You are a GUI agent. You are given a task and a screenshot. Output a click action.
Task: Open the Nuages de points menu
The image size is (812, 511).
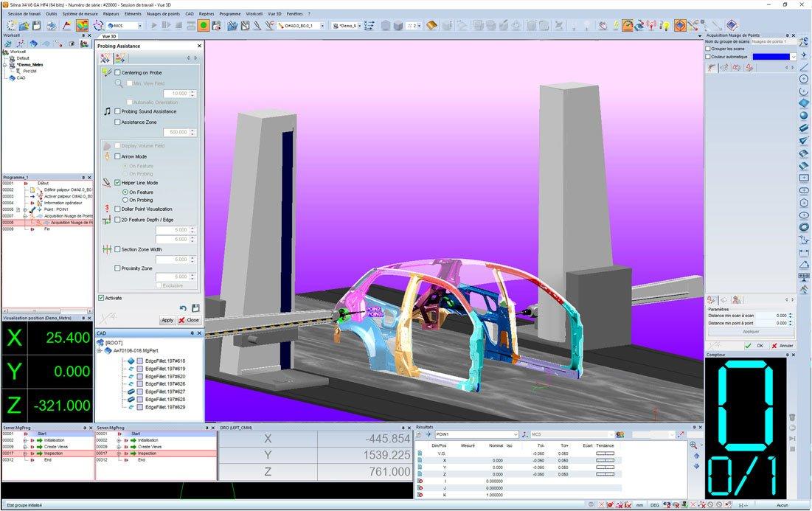tap(163, 14)
